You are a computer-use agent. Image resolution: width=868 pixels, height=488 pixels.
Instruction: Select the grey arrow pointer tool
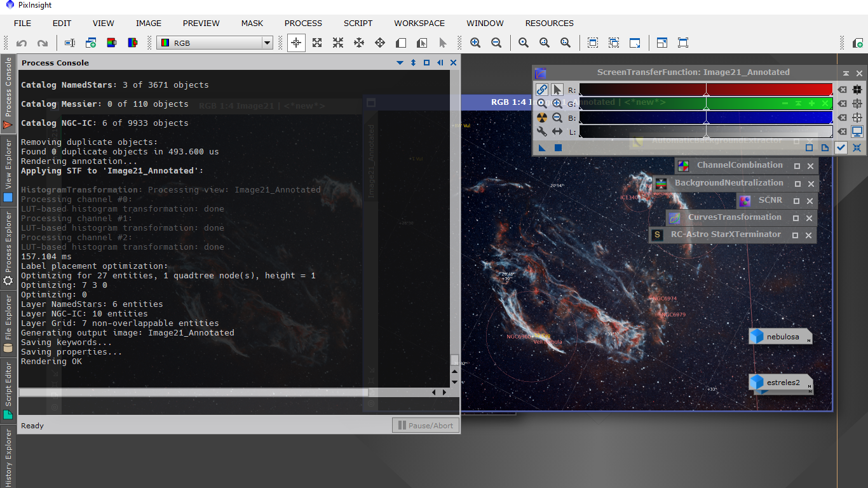tap(443, 43)
